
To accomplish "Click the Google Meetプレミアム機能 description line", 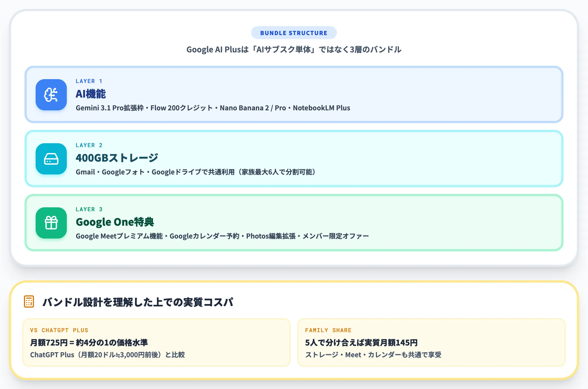I will (x=222, y=236).
